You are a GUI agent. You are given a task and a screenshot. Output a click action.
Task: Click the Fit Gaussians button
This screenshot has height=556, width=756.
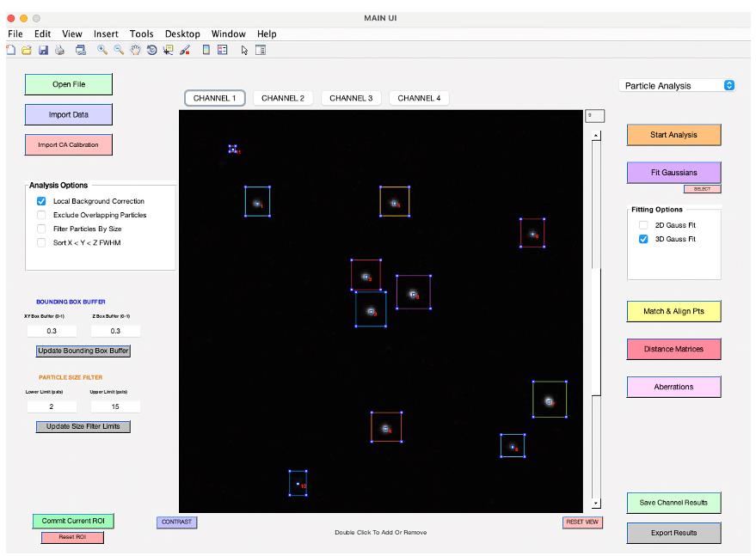(674, 173)
